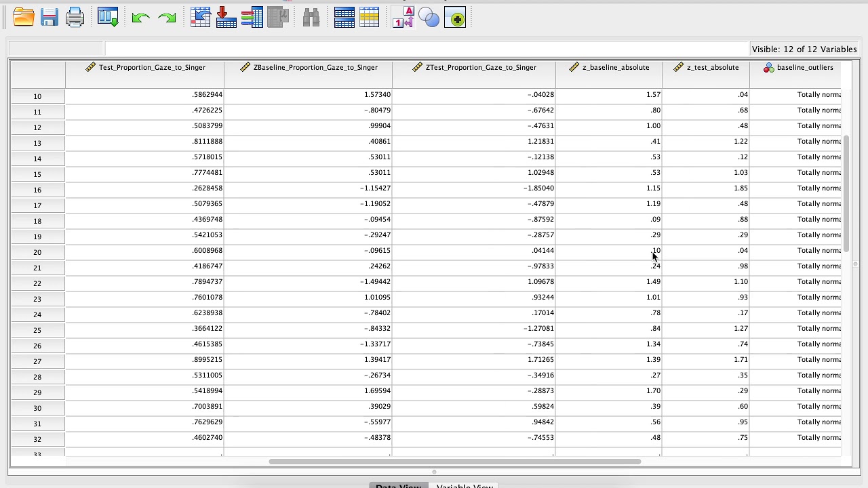Image resolution: width=868 pixels, height=488 pixels.
Task: Redo the last undone action
Action: [167, 18]
